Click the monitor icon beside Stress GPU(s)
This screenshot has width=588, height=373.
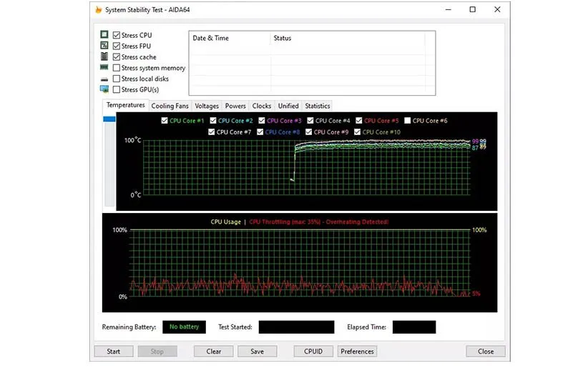[104, 89]
